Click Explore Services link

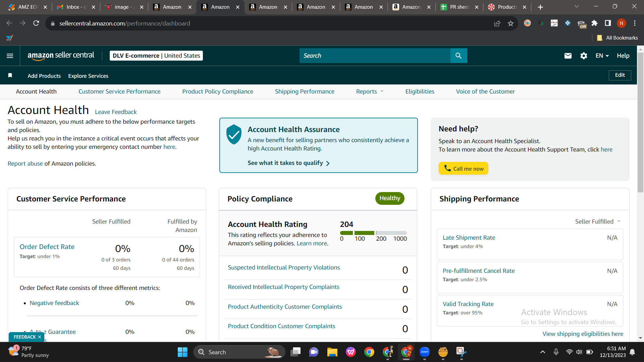pos(88,76)
